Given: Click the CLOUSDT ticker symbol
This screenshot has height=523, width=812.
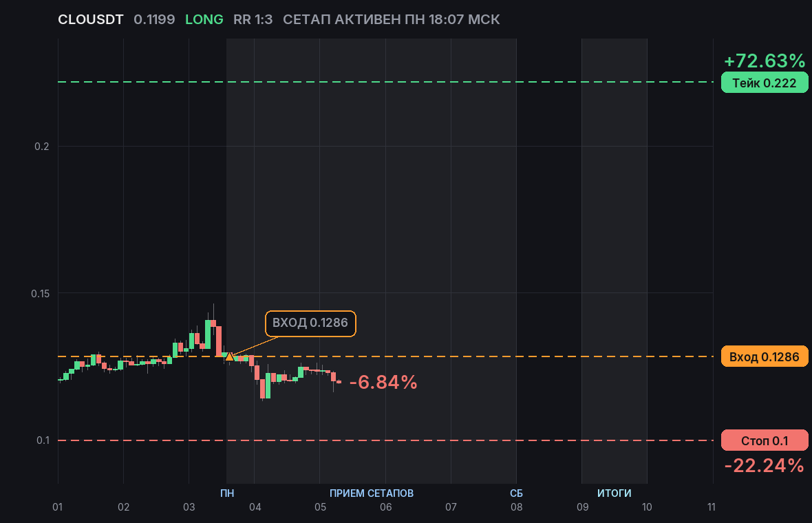Looking at the screenshot, I should (x=91, y=20).
